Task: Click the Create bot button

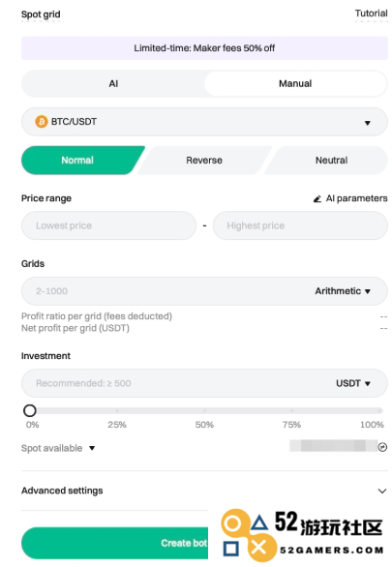Action: pyautogui.click(x=114, y=543)
